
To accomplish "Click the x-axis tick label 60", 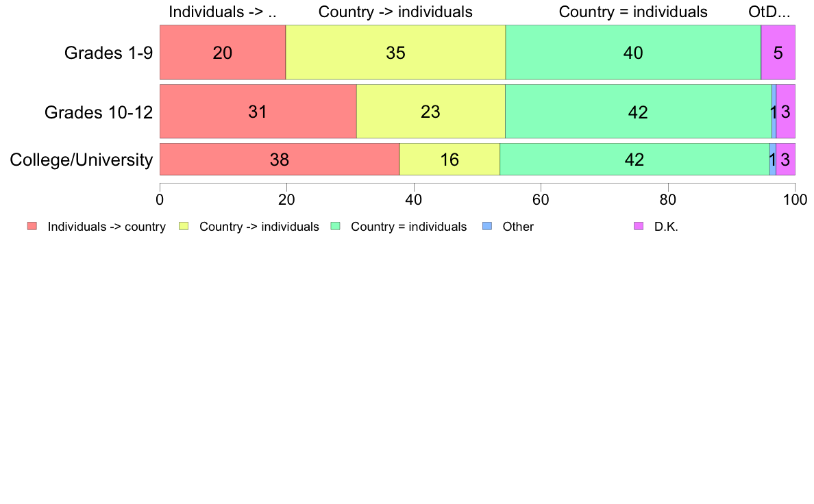I will click(x=541, y=200).
